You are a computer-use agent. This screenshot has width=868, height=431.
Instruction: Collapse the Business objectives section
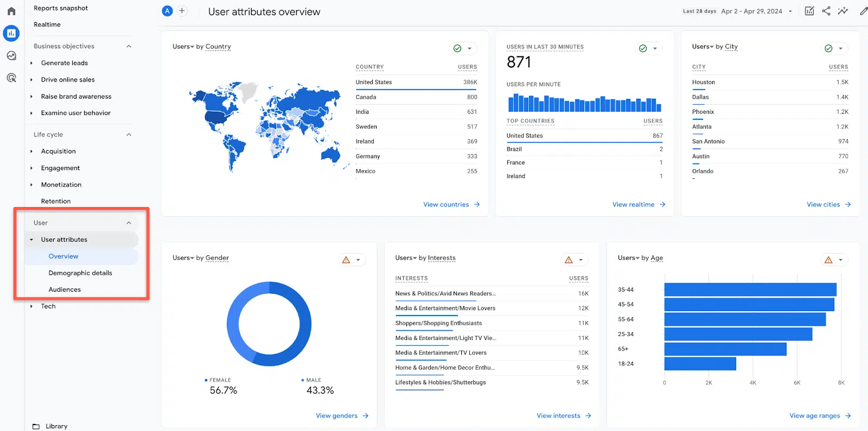[129, 46]
